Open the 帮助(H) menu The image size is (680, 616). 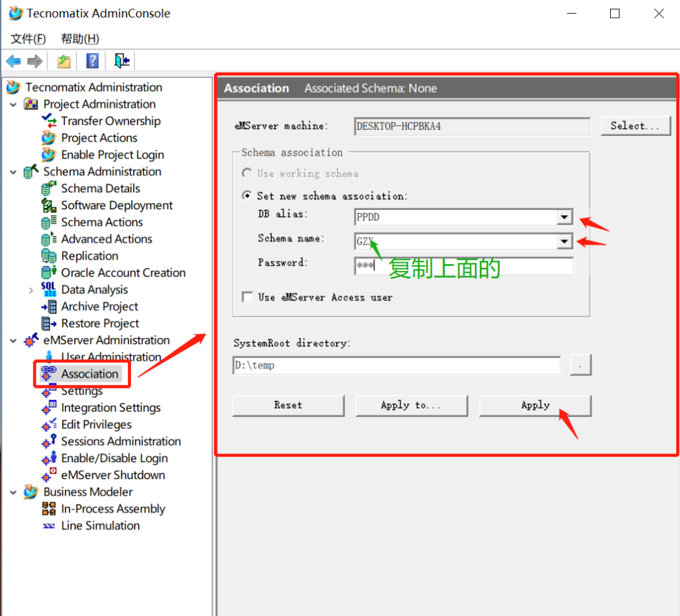point(80,38)
